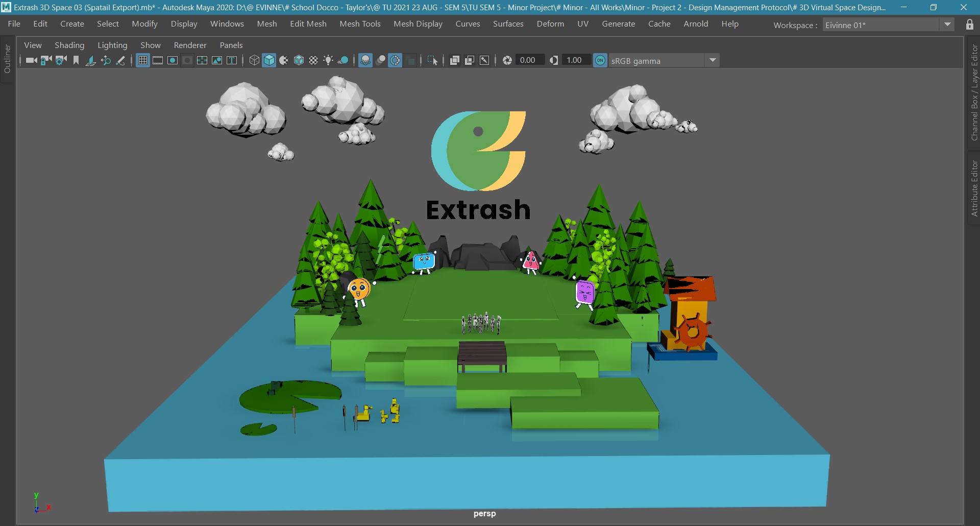Viewport: 980px width, 526px height.
Task: Click Smooth Shade All cube icon
Action: point(269,60)
